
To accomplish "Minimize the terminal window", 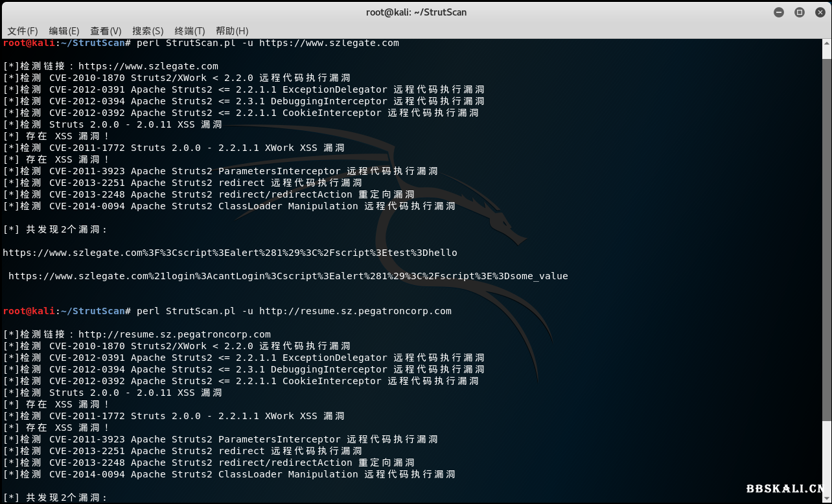I will (x=779, y=12).
